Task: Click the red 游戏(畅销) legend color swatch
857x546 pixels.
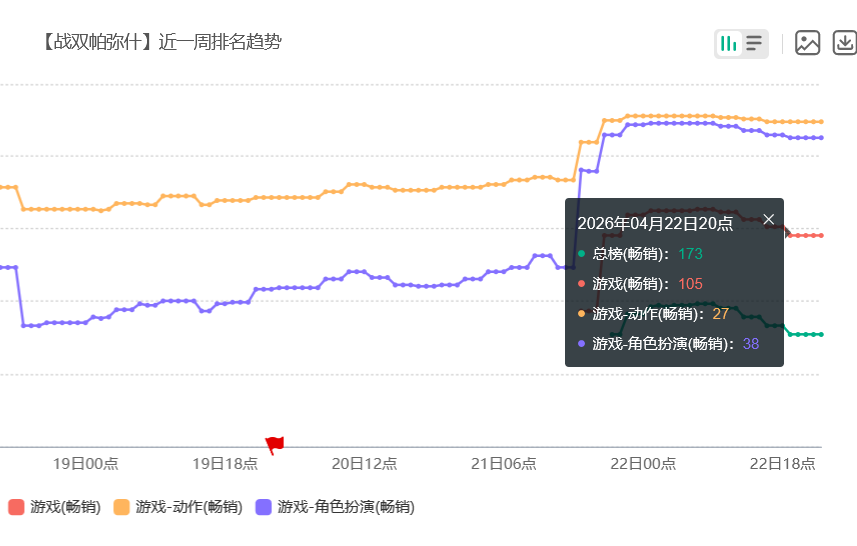Action: (16, 507)
